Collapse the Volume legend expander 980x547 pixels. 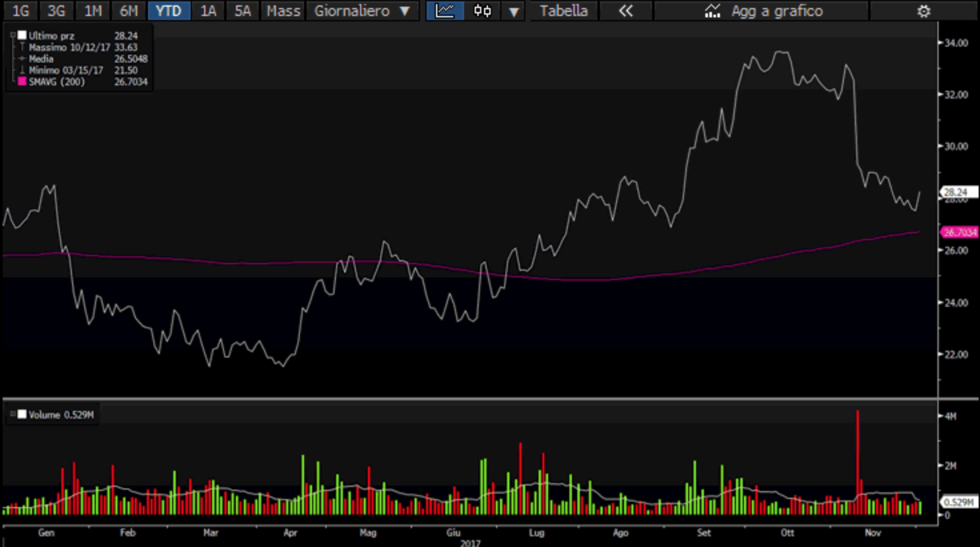click(x=13, y=414)
